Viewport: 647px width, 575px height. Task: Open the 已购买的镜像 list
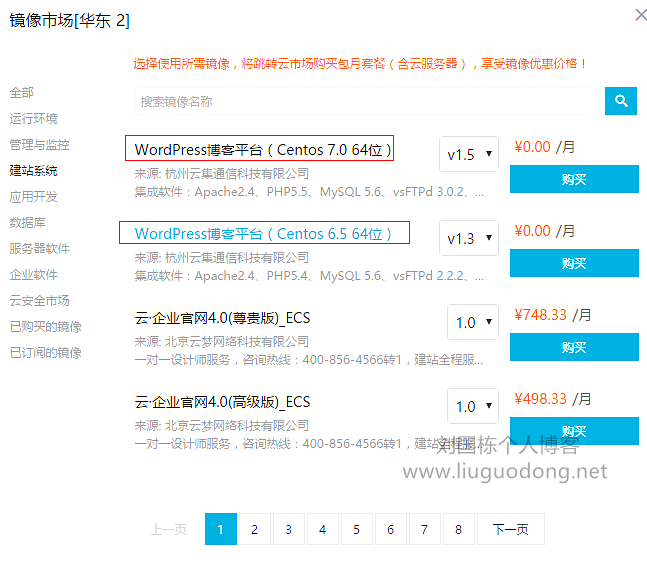point(45,326)
